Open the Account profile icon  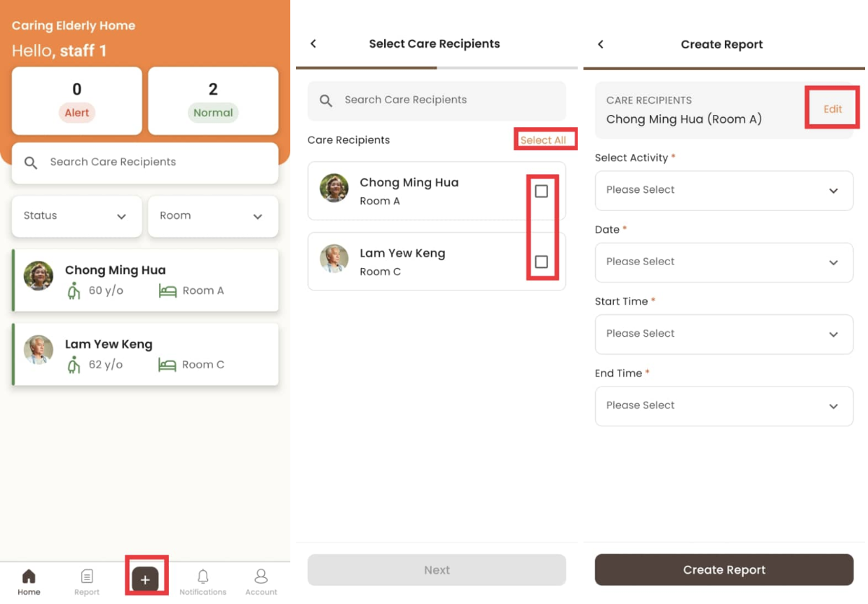261,576
